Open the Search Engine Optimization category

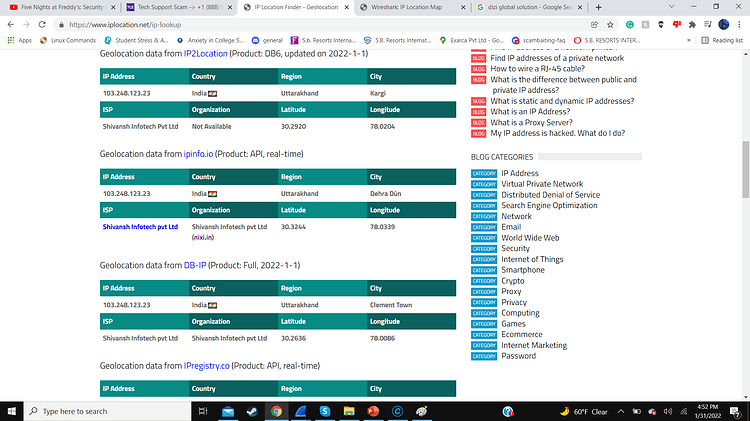549,205
